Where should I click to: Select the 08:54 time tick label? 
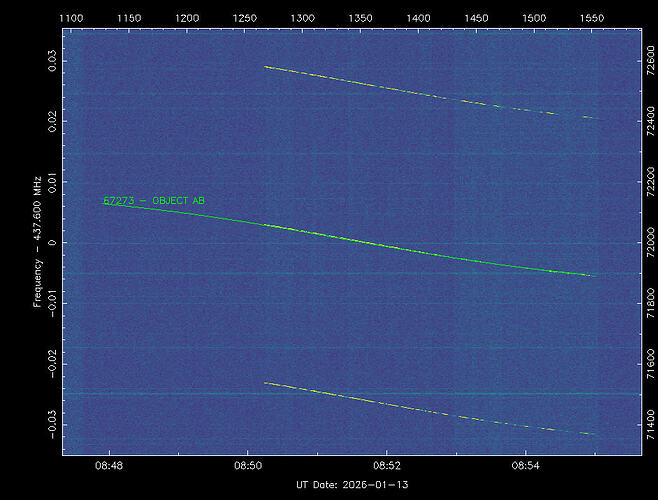[527, 467]
